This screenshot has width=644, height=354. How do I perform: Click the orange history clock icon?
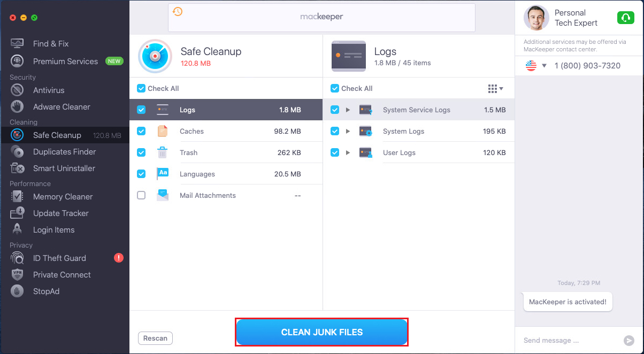click(x=178, y=11)
